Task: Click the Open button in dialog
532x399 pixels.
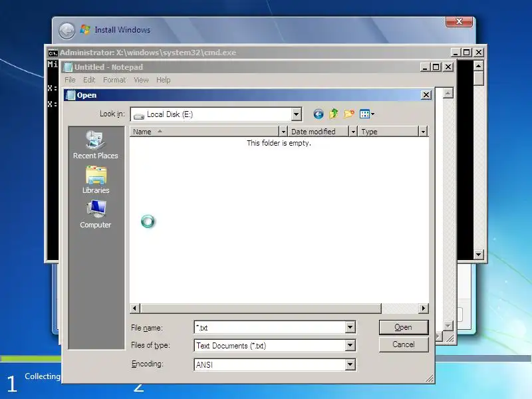Action: (404, 327)
